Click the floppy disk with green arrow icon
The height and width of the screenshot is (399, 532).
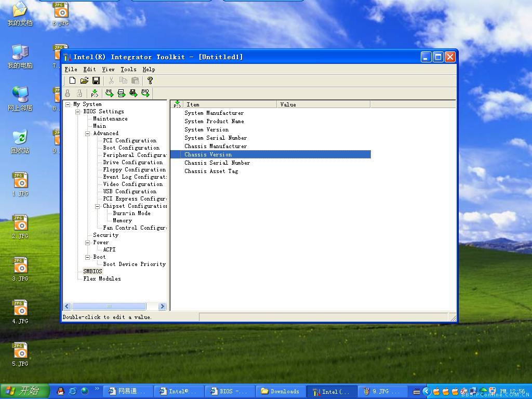click(x=134, y=93)
